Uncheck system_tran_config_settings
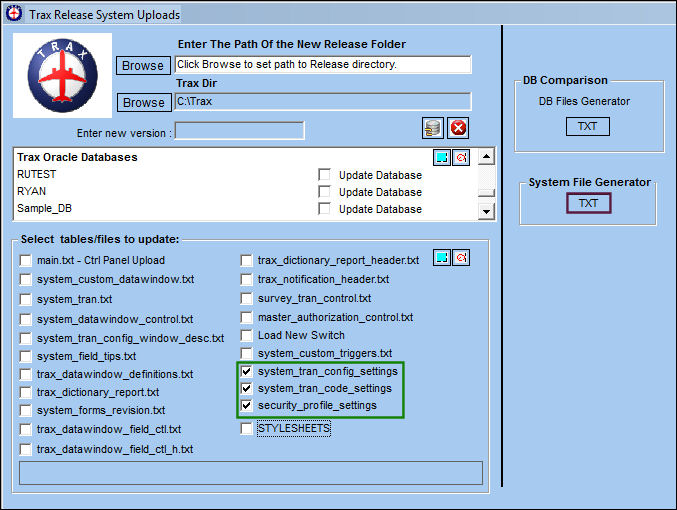The image size is (677, 510). pos(247,371)
